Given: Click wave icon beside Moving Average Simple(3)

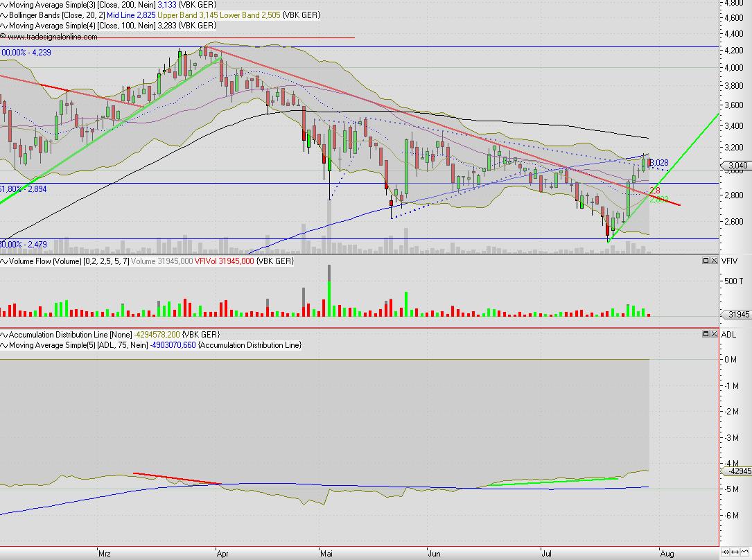Looking at the screenshot, I should tap(4, 5).
